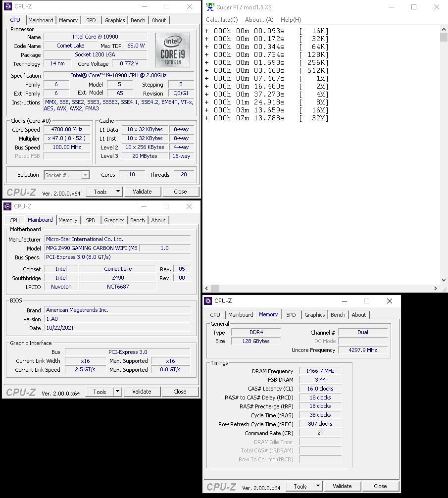Image resolution: width=448 pixels, height=498 pixels.
Task: Open Tools dropdown arrow in Memory window
Action: 318,486
